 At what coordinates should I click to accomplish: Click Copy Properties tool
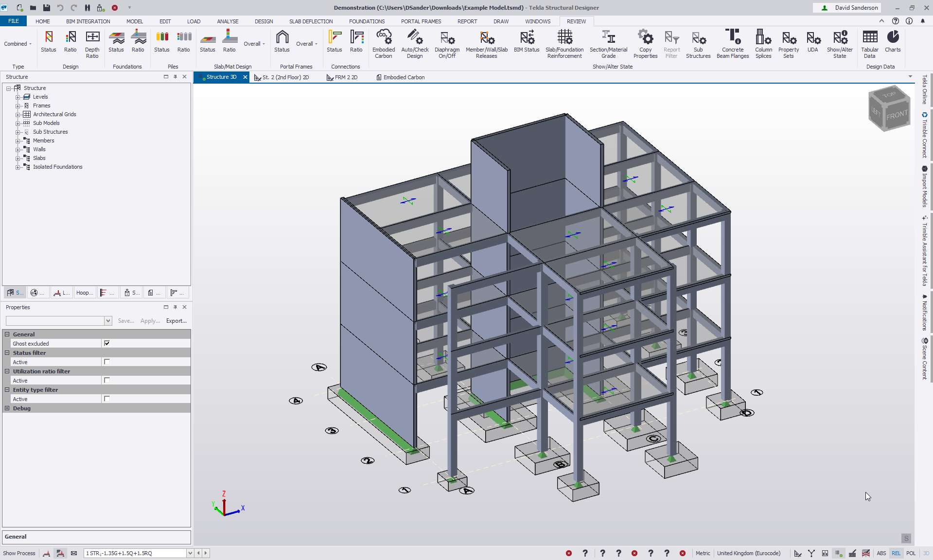point(645,44)
